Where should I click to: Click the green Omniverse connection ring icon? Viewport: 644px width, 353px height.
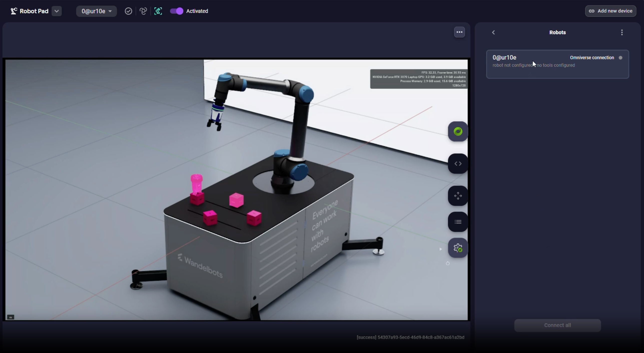point(458,131)
